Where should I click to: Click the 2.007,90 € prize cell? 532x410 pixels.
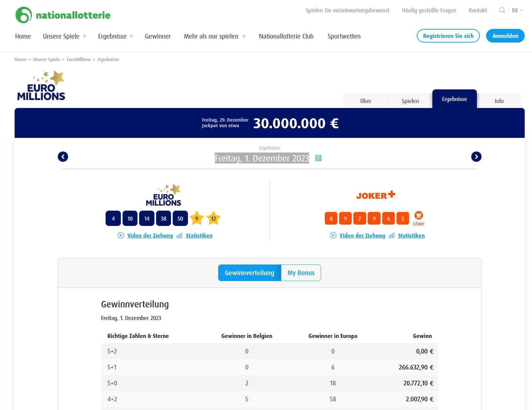click(x=420, y=399)
